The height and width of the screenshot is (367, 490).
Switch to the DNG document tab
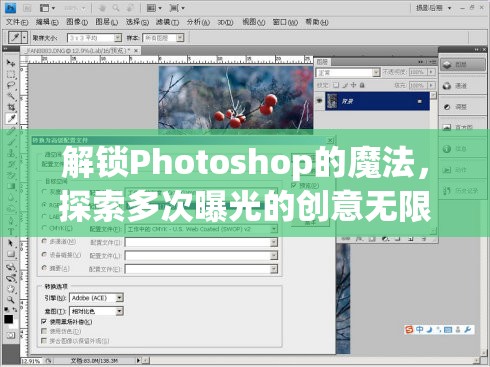coord(80,51)
